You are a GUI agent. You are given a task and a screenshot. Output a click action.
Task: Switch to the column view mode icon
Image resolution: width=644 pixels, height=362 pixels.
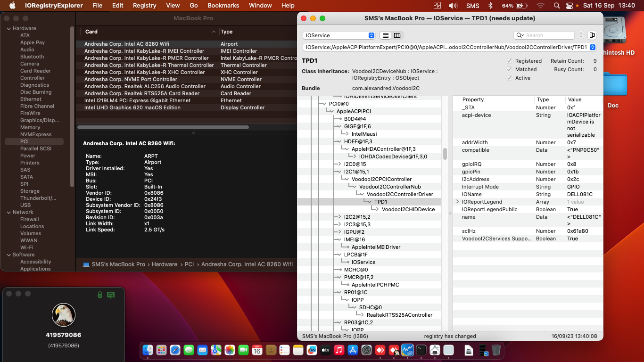[397, 35]
